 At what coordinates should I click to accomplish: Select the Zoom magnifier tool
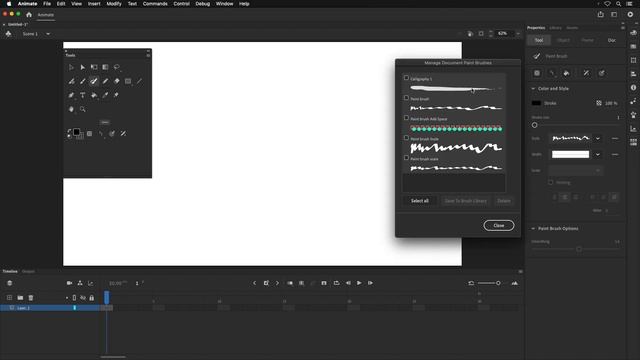[x=82, y=109]
